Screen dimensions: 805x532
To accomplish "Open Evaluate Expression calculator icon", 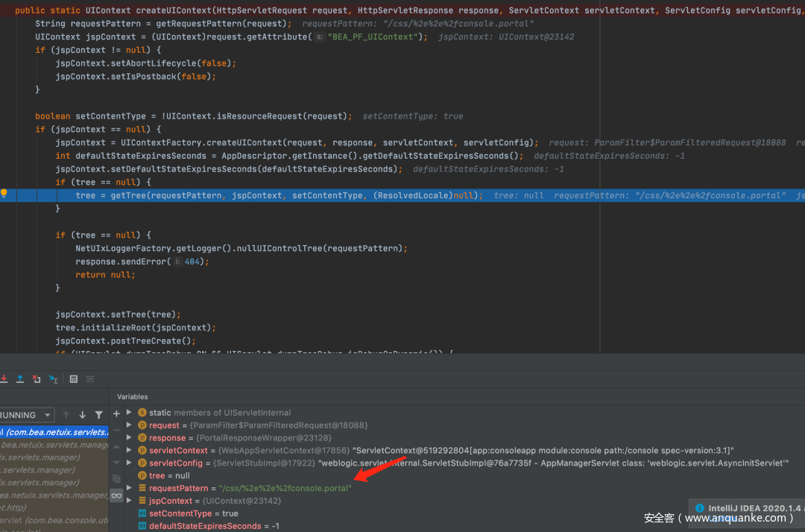I will [x=73, y=379].
